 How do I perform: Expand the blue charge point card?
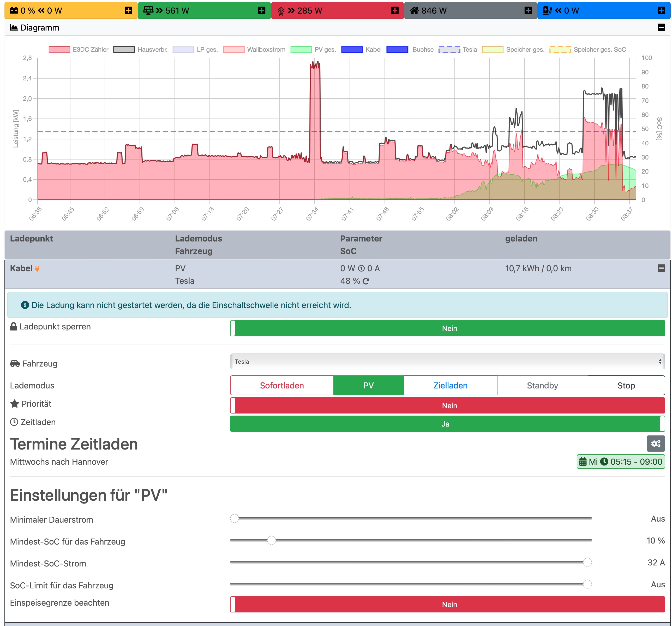click(661, 10)
